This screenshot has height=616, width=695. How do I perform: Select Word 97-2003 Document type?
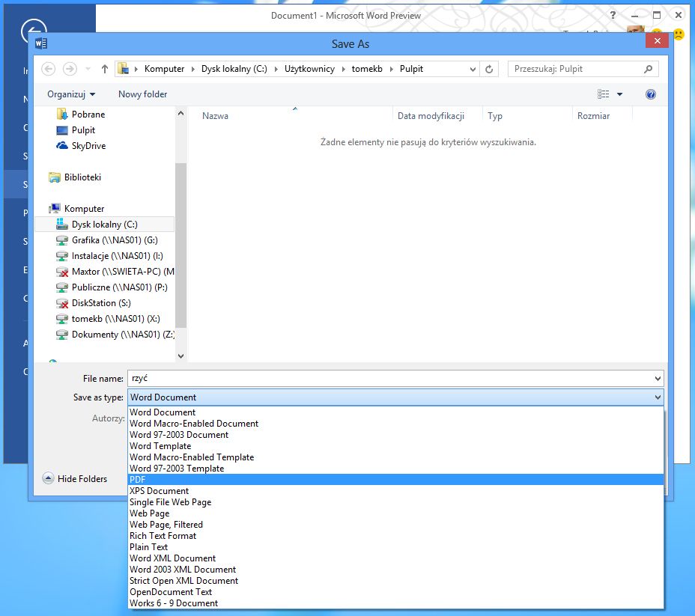click(396, 435)
